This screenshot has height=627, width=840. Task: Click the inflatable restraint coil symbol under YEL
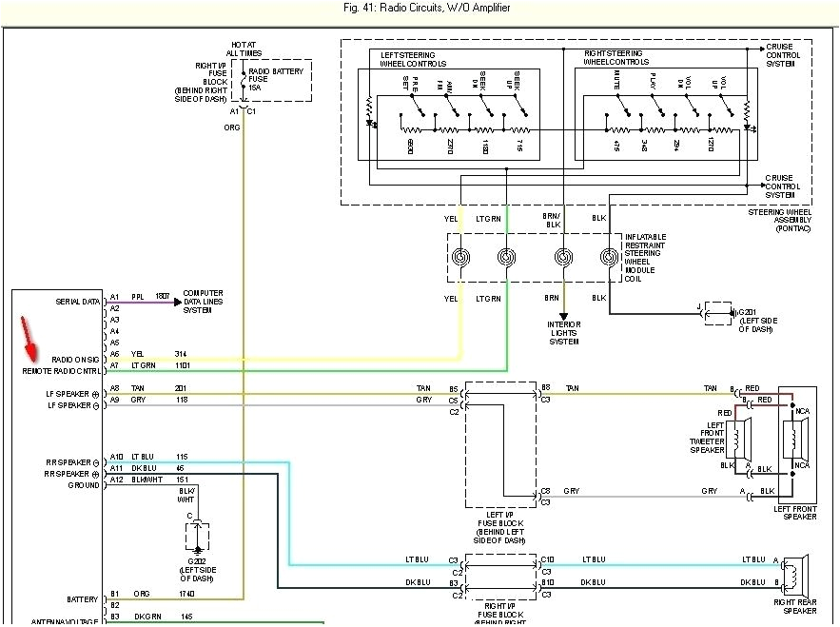461,255
